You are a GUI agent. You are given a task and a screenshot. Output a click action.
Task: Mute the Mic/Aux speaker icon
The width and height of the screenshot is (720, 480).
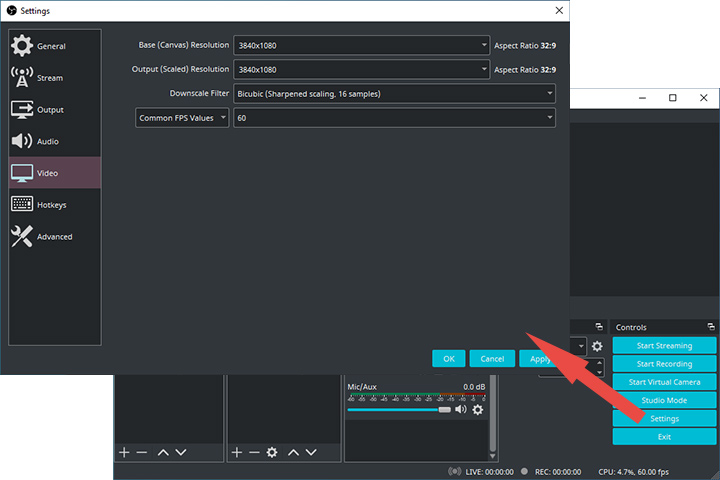tap(461, 409)
